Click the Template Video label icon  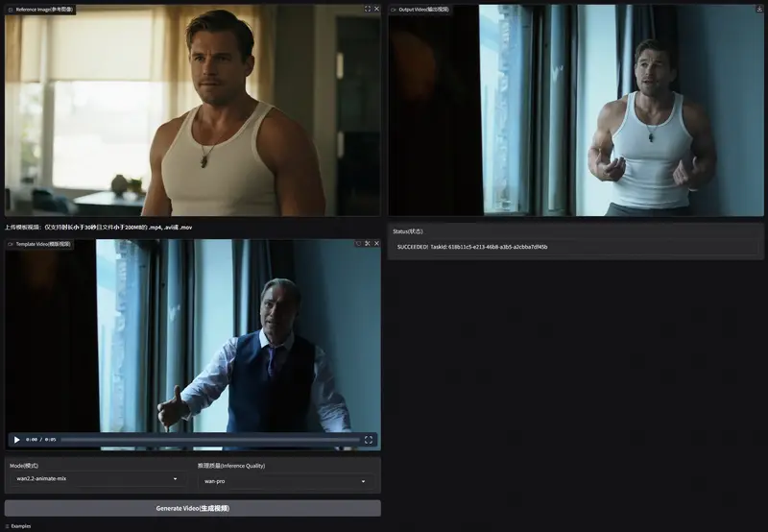11,244
